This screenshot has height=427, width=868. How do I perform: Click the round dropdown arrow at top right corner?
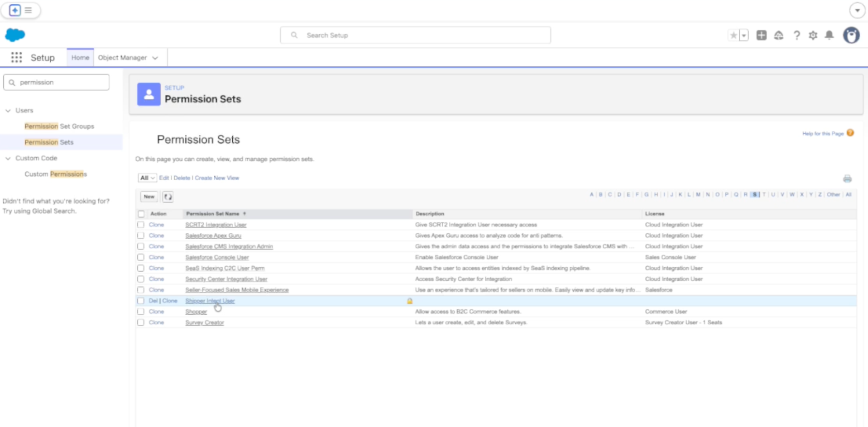[x=857, y=10]
